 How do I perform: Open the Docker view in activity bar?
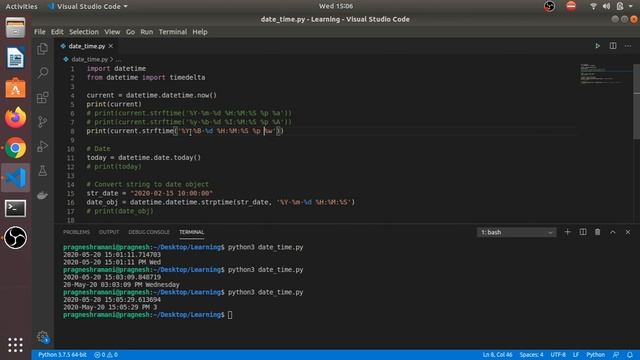(x=42, y=195)
